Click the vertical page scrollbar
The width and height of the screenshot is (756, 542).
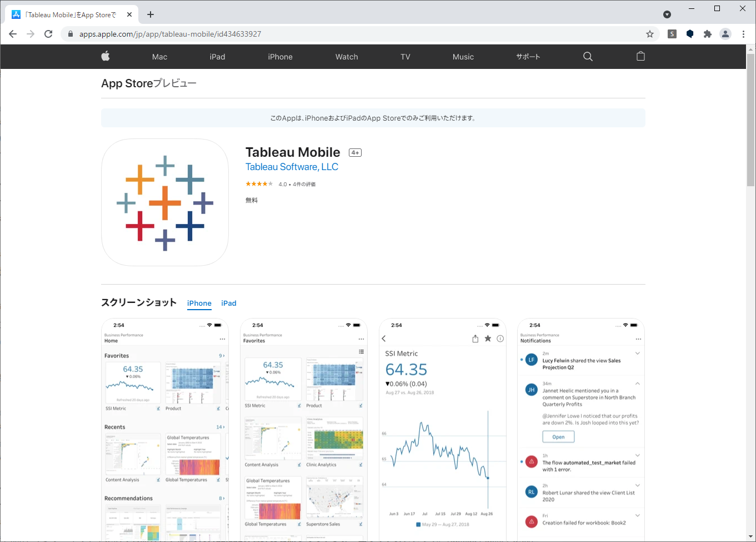click(x=751, y=120)
